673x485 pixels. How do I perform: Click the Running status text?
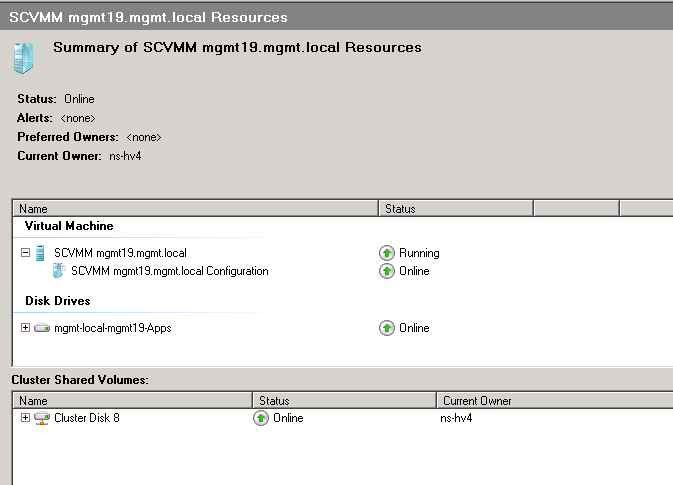[419, 253]
